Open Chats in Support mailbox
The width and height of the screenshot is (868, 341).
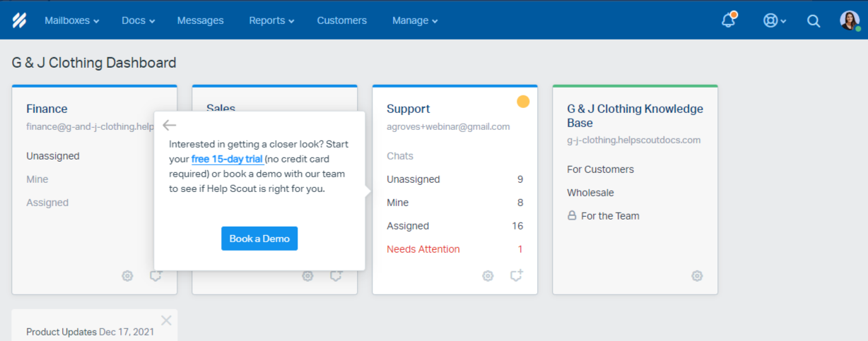400,156
